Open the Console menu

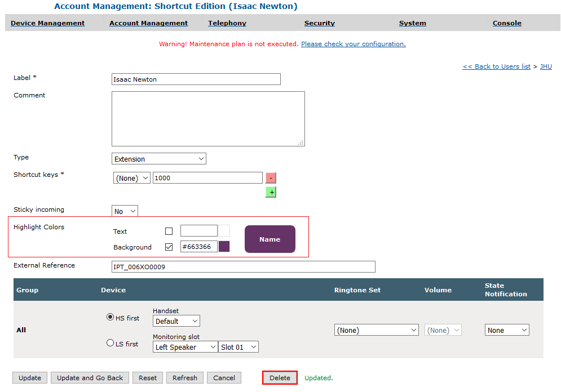(507, 23)
